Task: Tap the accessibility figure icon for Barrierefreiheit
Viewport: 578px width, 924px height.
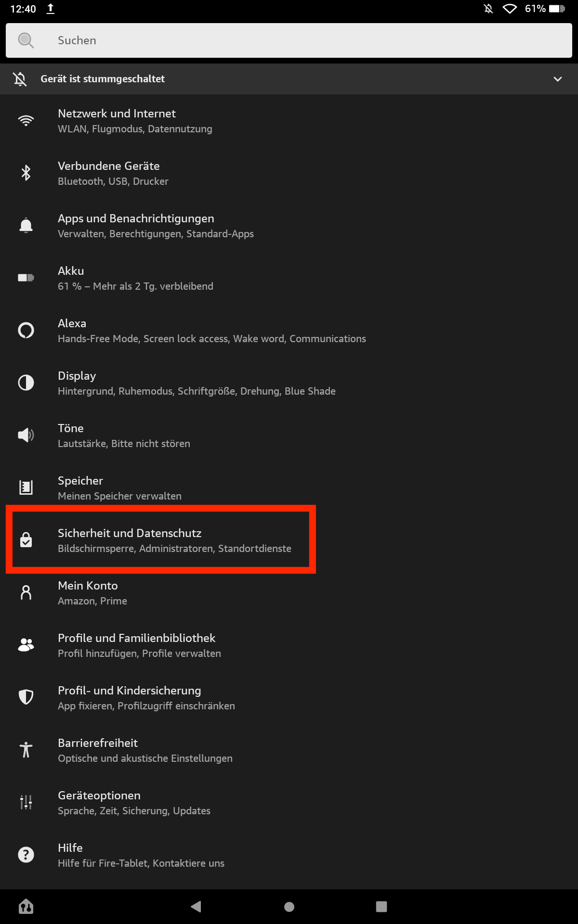Action: [26, 750]
